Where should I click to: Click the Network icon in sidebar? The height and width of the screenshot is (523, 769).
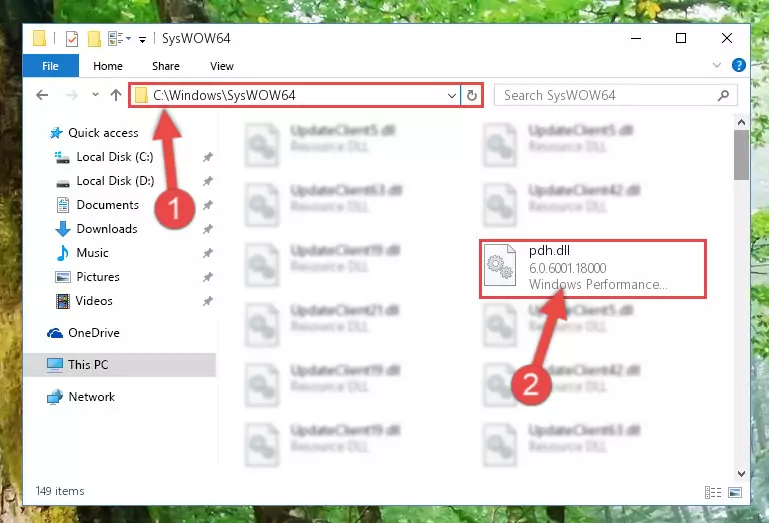pos(55,396)
